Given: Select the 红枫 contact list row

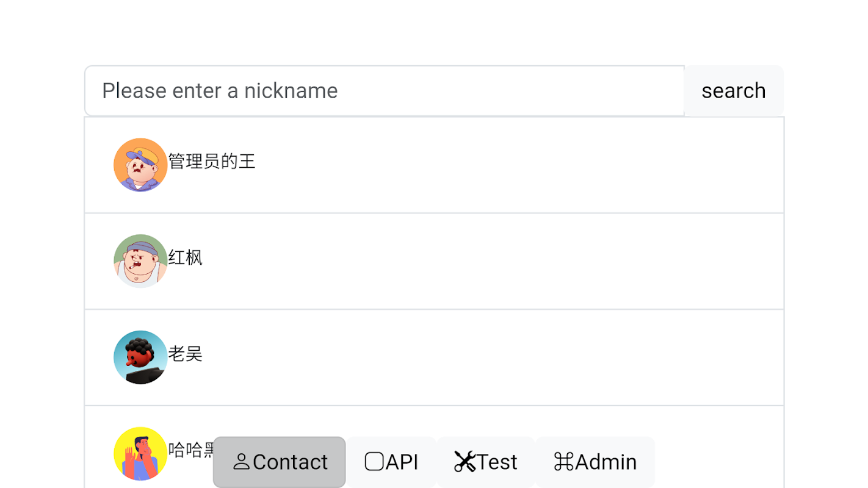Looking at the screenshot, I should [464, 261].
